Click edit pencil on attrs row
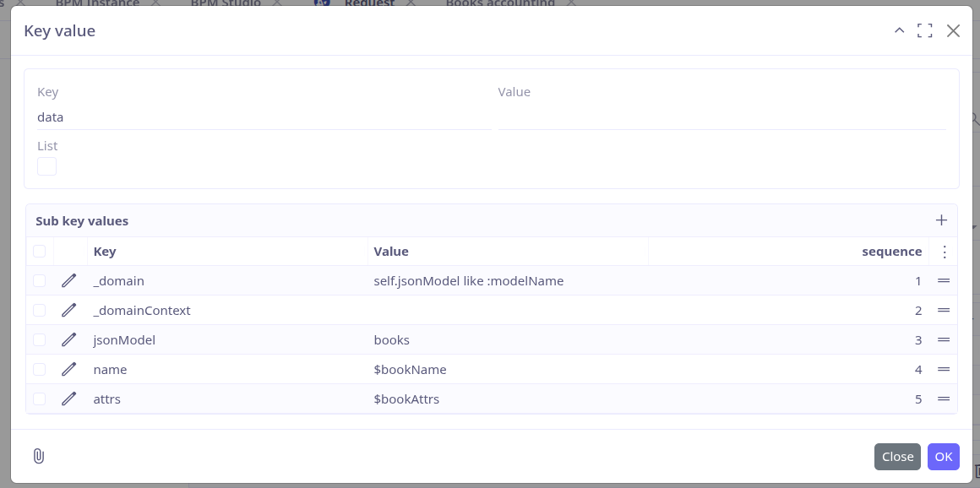Image resolution: width=980 pixels, height=488 pixels. point(69,399)
